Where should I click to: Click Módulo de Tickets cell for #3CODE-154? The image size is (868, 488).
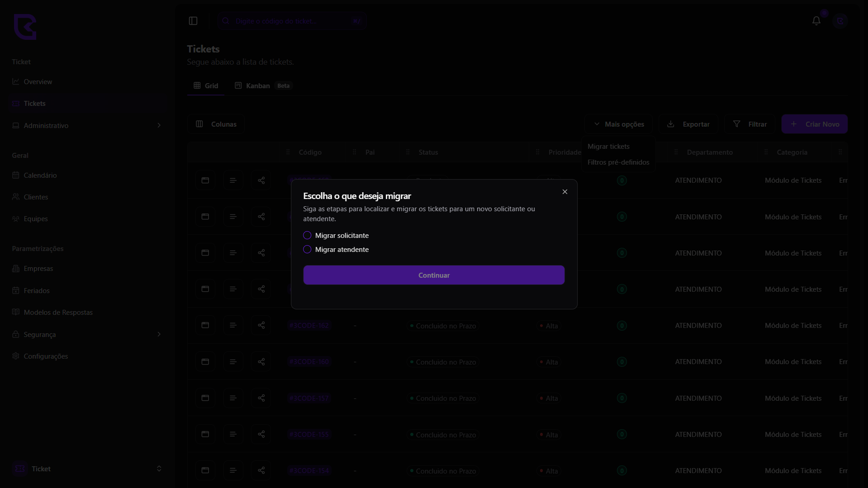coord(792,470)
